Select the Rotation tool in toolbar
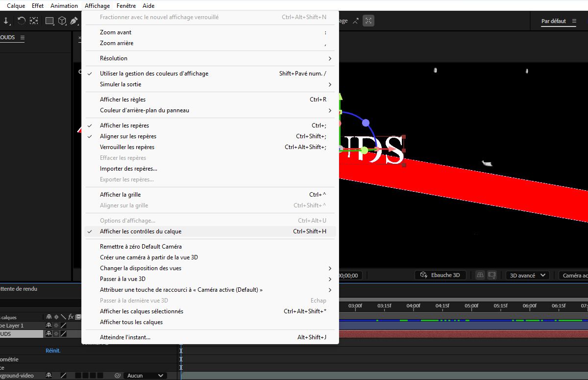The width and height of the screenshot is (588, 380). coord(21,21)
